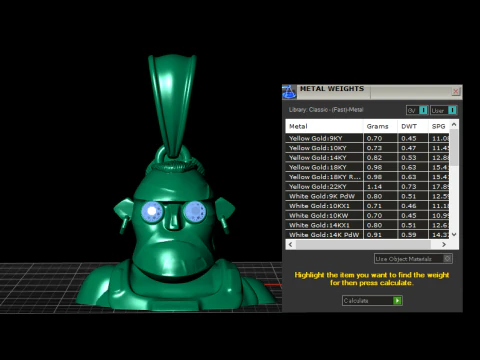
Task: Click DWT value 0.47 for Yellow Gold:10KY
Action: [409, 148]
